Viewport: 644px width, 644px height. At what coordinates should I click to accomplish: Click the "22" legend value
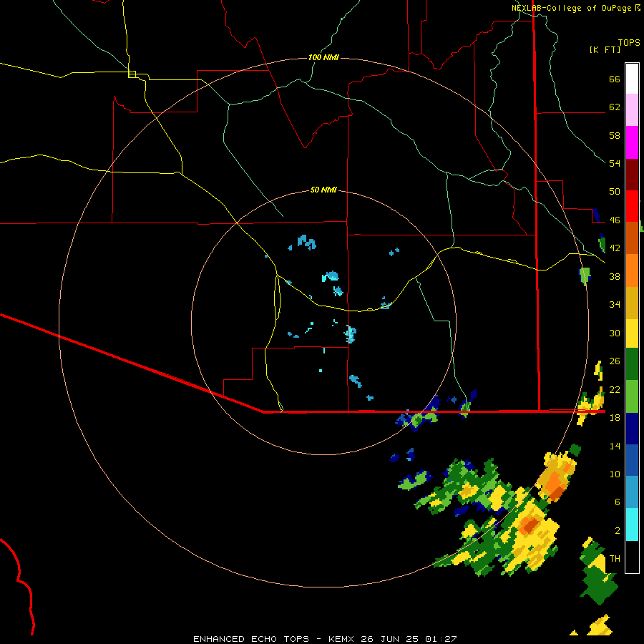[615, 390]
